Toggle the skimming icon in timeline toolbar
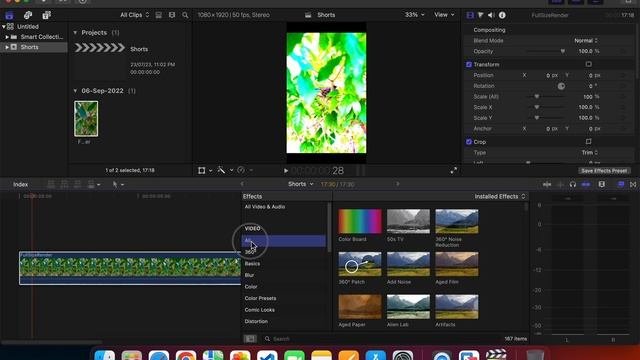 point(547,184)
